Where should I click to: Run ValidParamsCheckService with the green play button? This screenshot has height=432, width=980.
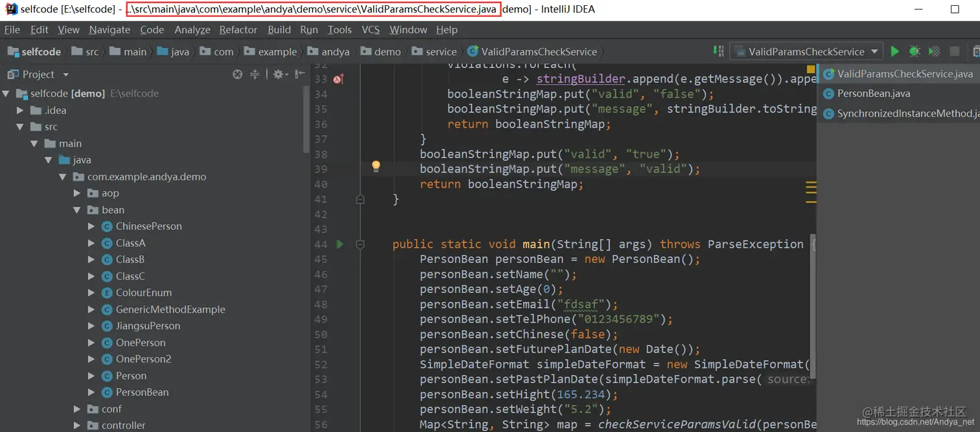tap(895, 51)
